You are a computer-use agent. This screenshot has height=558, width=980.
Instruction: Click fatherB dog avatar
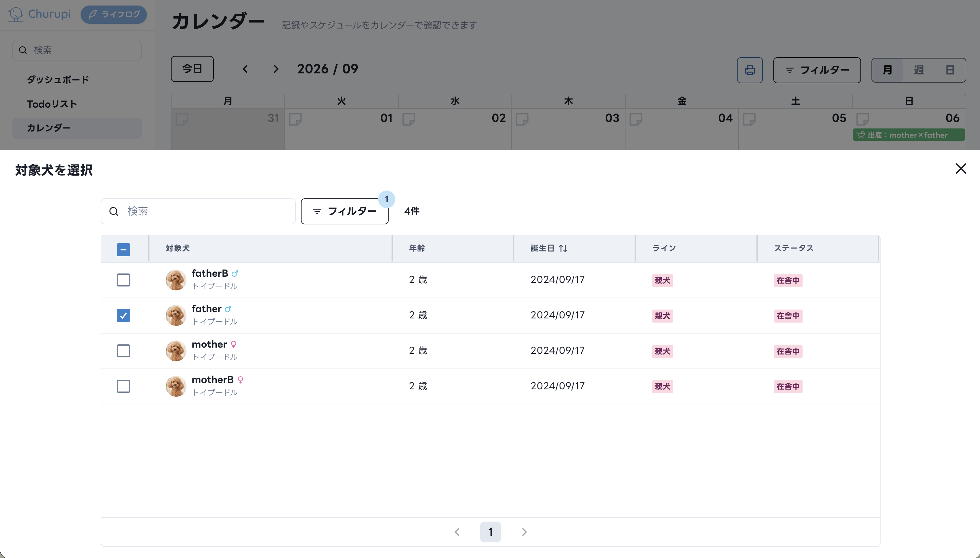[x=176, y=280]
